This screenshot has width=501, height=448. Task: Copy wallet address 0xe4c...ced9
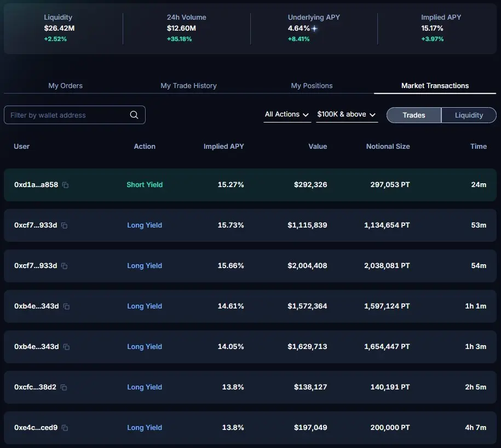click(x=65, y=428)
